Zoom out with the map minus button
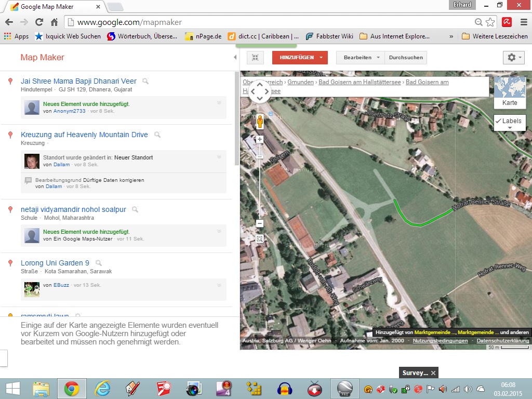 (260, 223)
